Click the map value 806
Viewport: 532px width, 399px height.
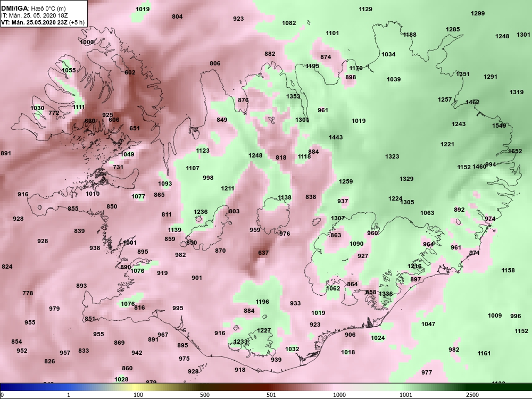pyautogui.click(x=215, y=63)
